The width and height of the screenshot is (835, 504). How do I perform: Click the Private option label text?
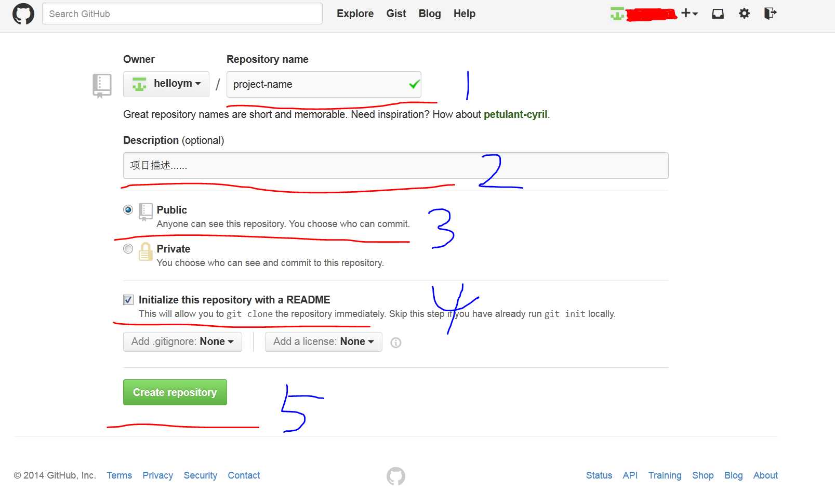pyautogui.click(x=174, y=249)
